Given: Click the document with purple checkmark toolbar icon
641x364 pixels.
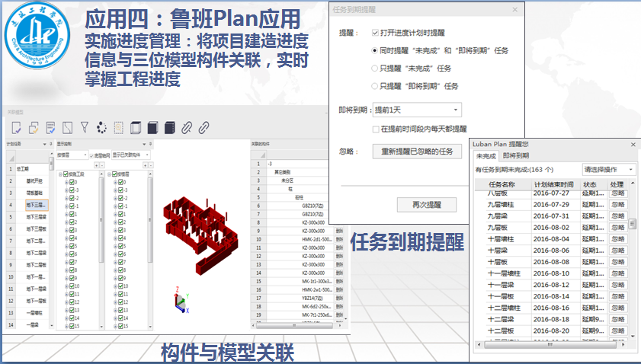Looking at the screenshot, I should click(x=16, y=128).
